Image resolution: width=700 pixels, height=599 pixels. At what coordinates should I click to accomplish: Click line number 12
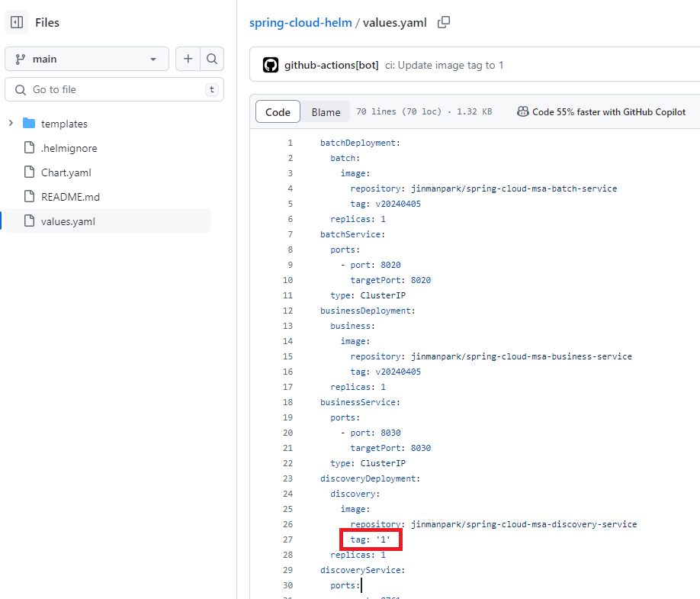coord(288,311)
